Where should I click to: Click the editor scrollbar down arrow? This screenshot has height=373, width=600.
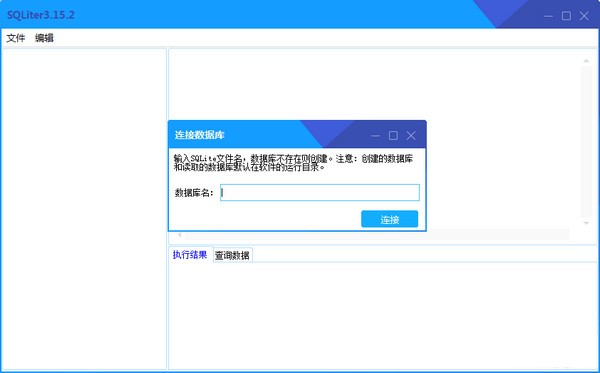coord(586,223)
